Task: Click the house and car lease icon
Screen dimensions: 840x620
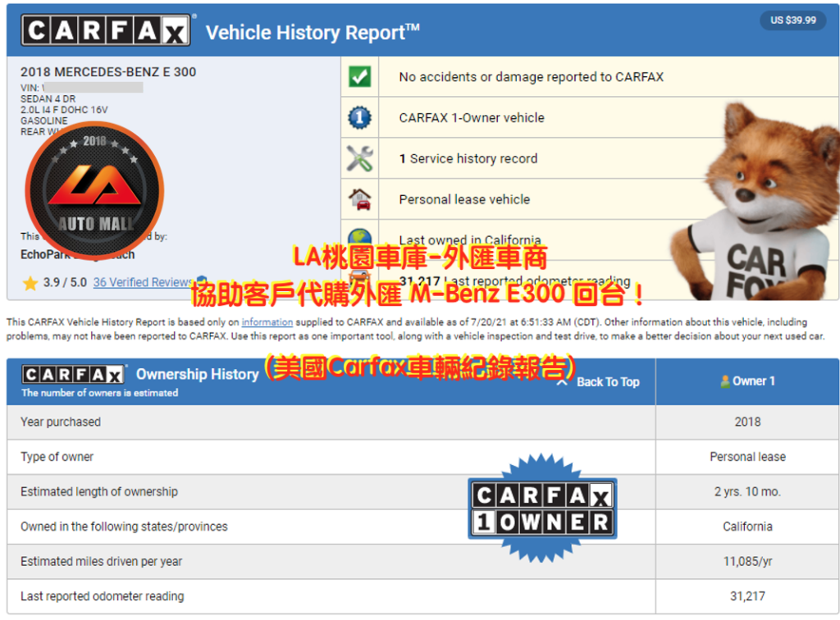Action: click(359, 199)
